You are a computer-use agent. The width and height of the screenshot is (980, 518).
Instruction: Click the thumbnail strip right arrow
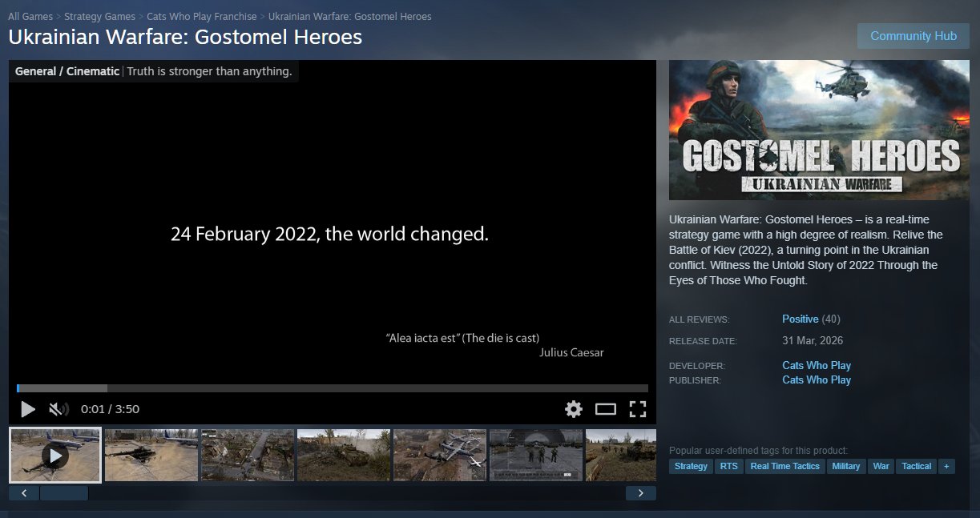tap(640, 493)
